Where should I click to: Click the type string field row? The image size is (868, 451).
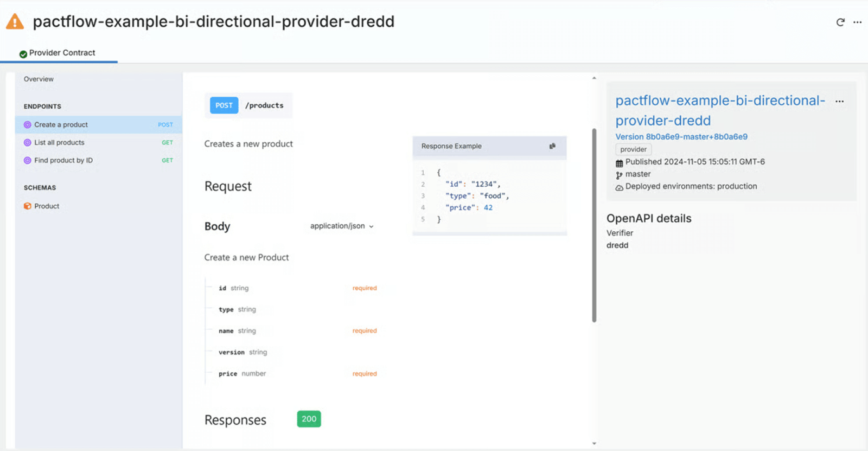pyautogui.click(x=291, y=310)
